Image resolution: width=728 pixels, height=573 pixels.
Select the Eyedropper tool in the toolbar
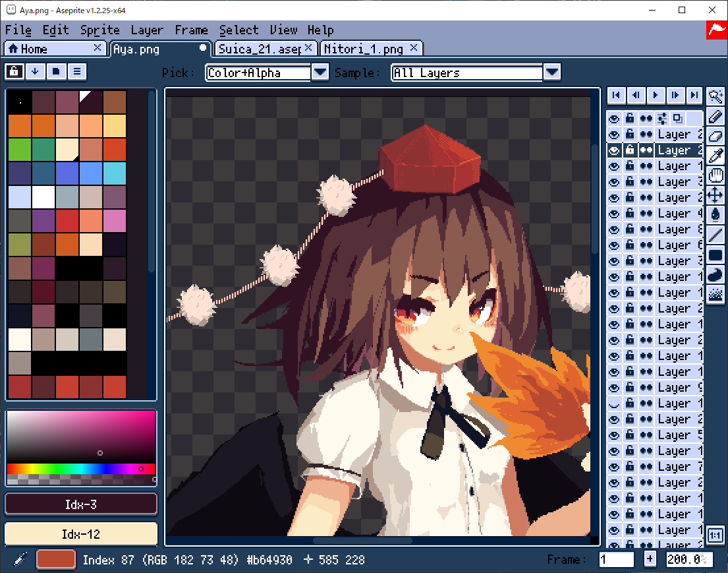click(x=715, y=156)
